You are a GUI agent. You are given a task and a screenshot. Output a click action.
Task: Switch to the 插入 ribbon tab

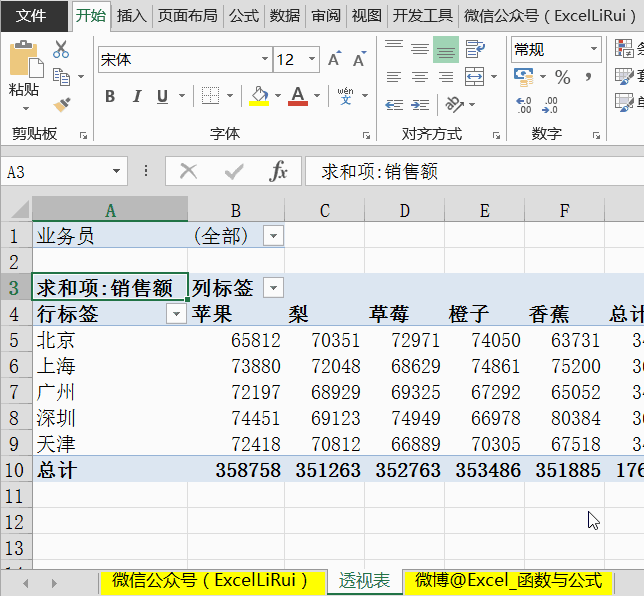coord(131,16)
